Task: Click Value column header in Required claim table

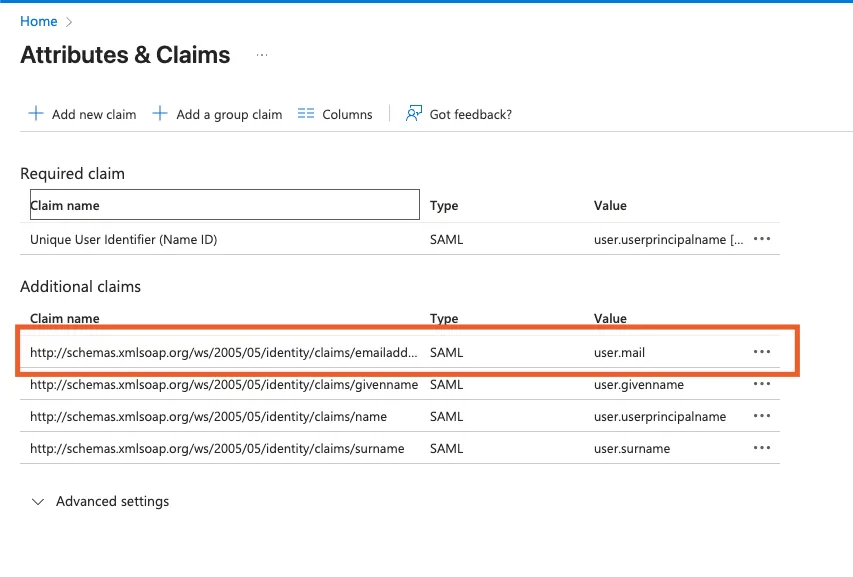Action: tap(610, 206)
